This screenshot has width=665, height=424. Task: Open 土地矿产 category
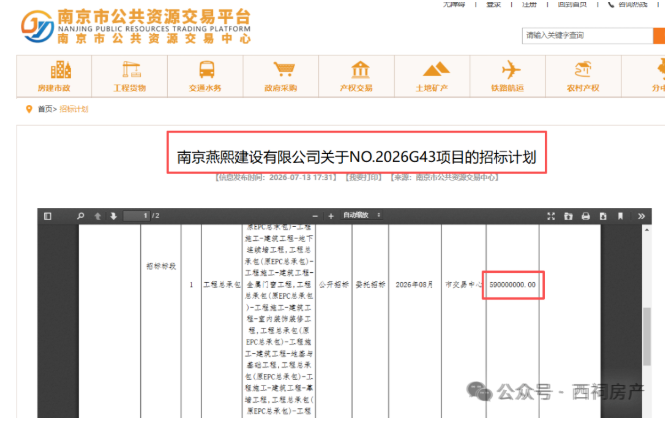click(432, 76)
